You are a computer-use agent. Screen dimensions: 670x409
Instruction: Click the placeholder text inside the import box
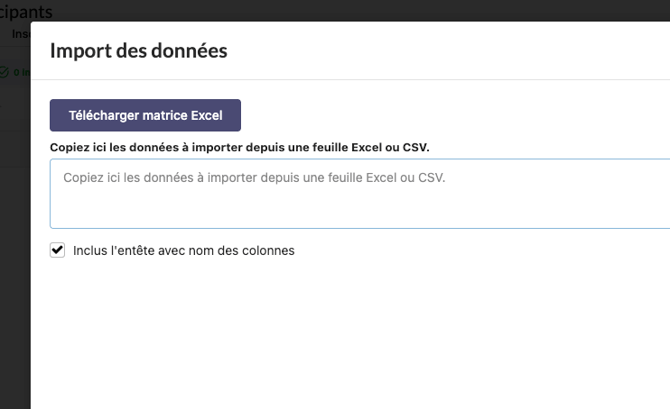click(253, 178)
